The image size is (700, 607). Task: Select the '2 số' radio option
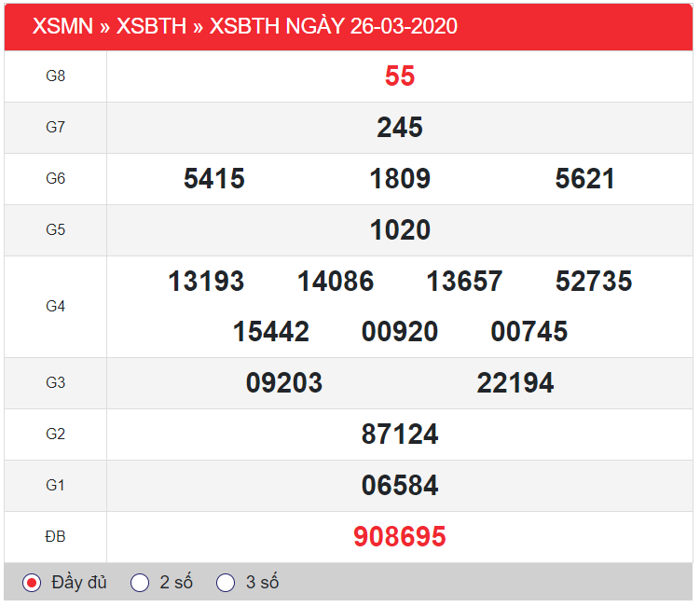coord(140,583)
